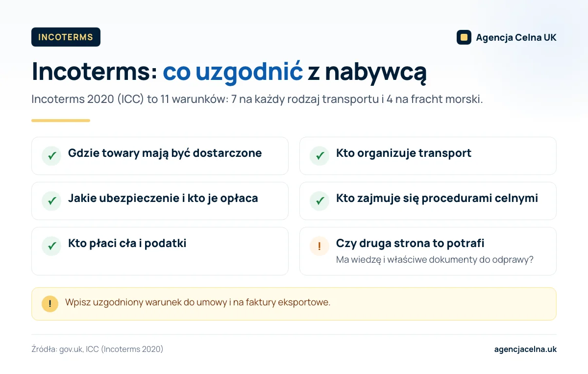
Task: Click the text 'Kto organizuje transport'
Action: point(404,153)
